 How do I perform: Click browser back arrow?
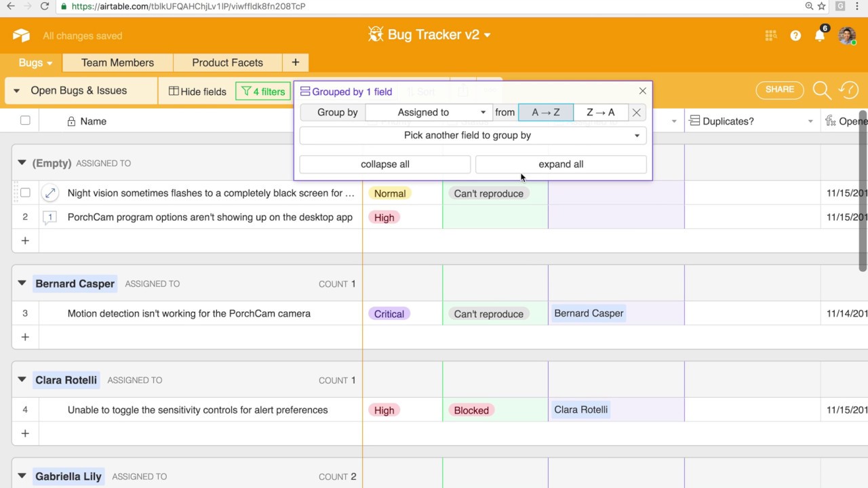[x=10, y=6]
